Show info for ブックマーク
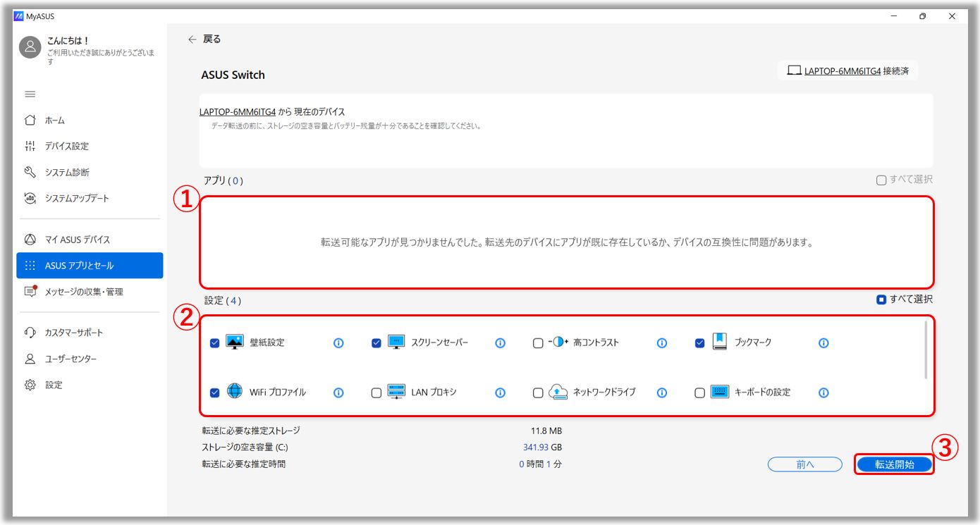 [x=823, y=343]
